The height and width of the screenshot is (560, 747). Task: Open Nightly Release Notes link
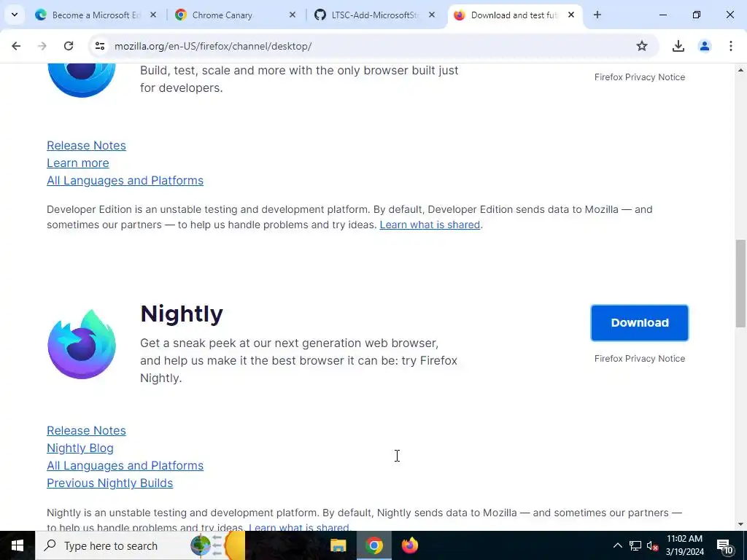86,430
